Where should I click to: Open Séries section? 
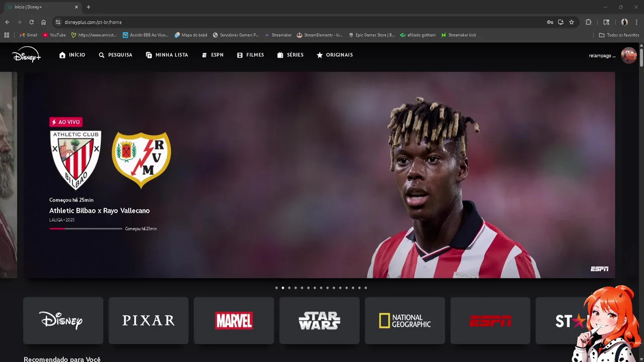(x=290, y=55)
